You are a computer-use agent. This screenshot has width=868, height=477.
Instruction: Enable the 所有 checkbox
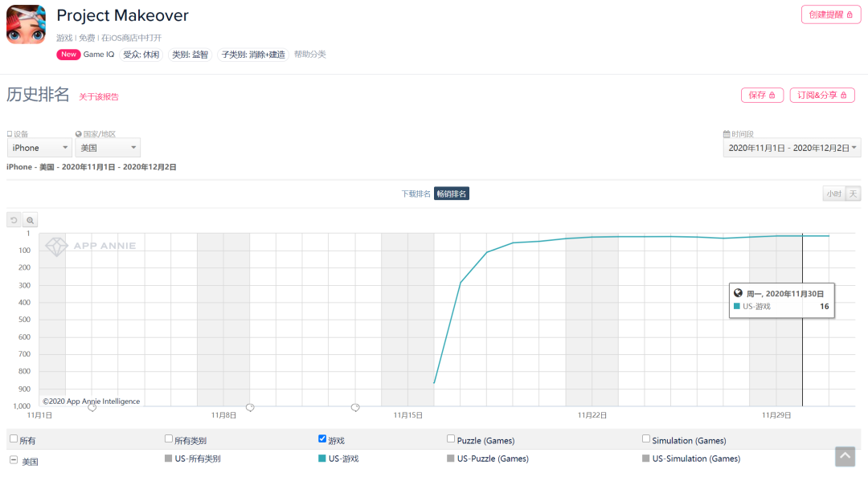[x=13, y=439]
